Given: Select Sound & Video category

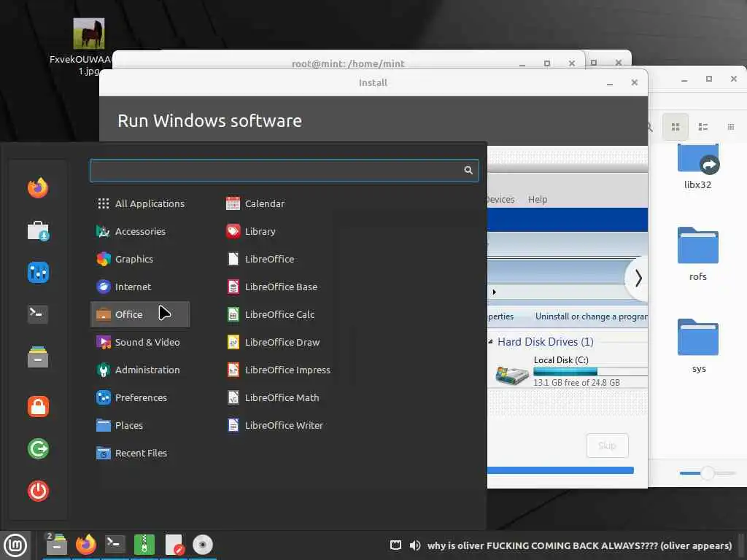Looking at the screenshot, I should tap(140, 342).
